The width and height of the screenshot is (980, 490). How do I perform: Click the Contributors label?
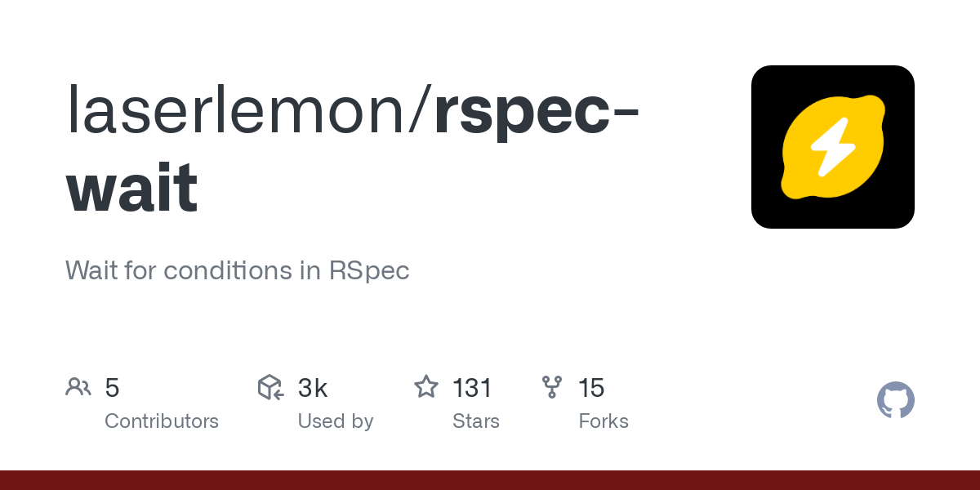tap(162, 421)
